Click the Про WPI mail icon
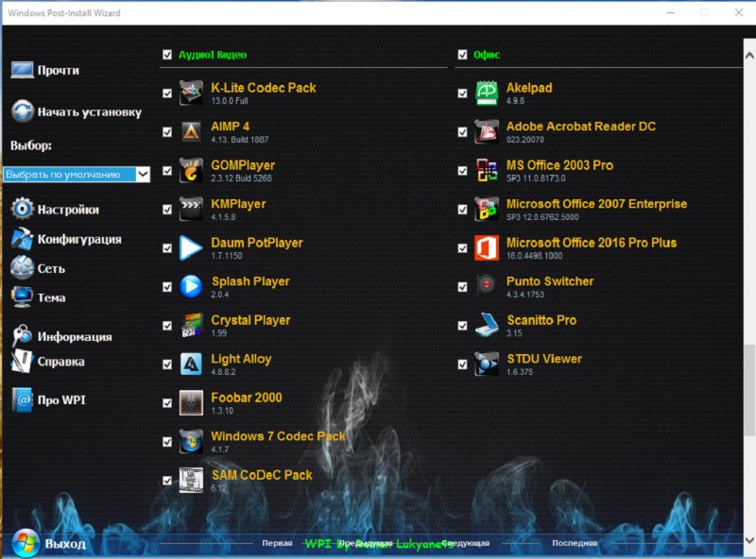The image size is (756, 559). click(22, 399)
